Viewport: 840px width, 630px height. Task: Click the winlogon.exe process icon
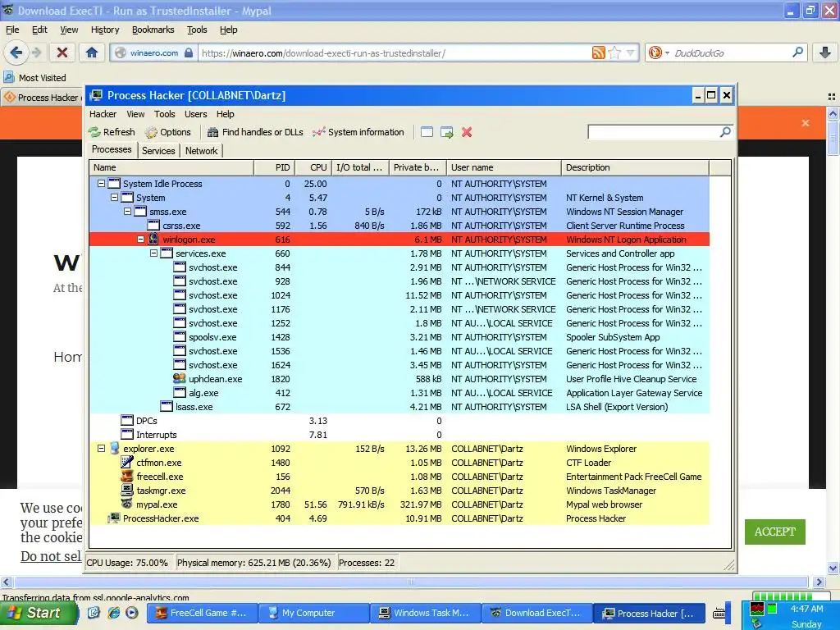(153, 240)
